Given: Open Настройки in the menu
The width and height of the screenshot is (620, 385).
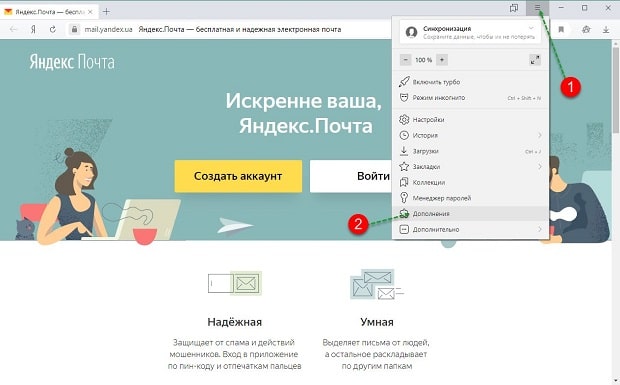Looking at the screenshot, I should click(x=470, y=119).
